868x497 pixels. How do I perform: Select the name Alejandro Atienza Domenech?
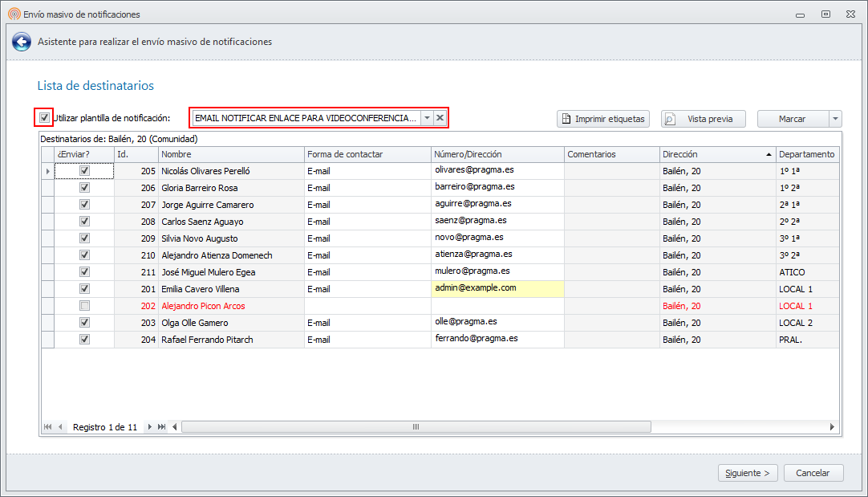(217, 255)
